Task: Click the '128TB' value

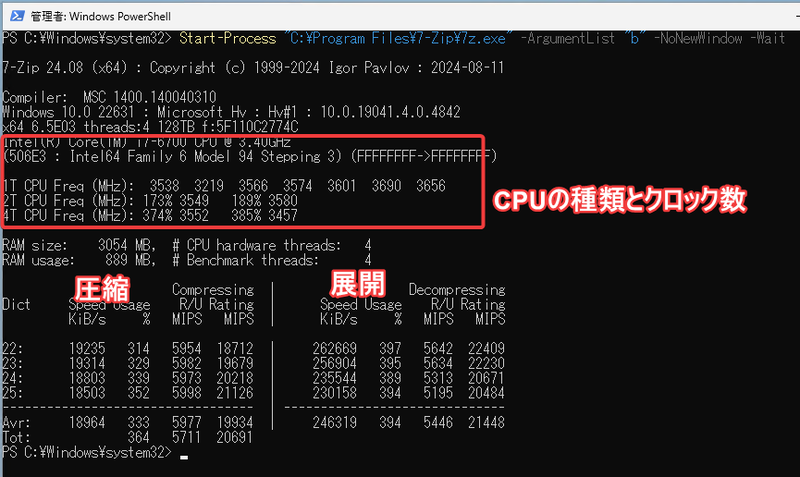Action: point(176,127)
